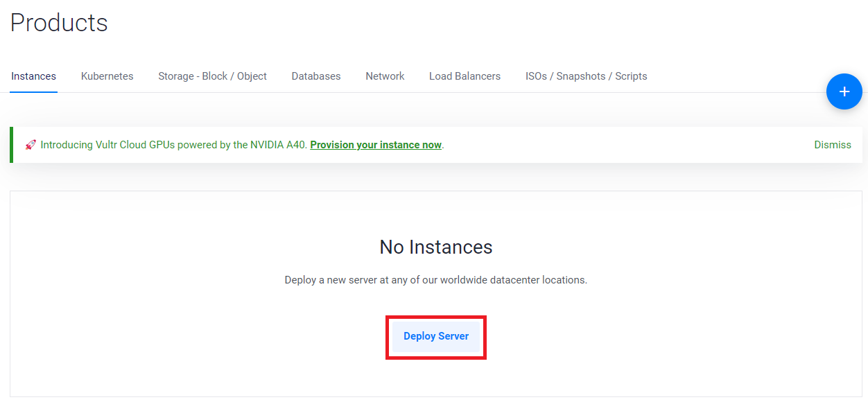The image size is (868, 402).
Task: Open the Instances tab
Action: (33, 76)
